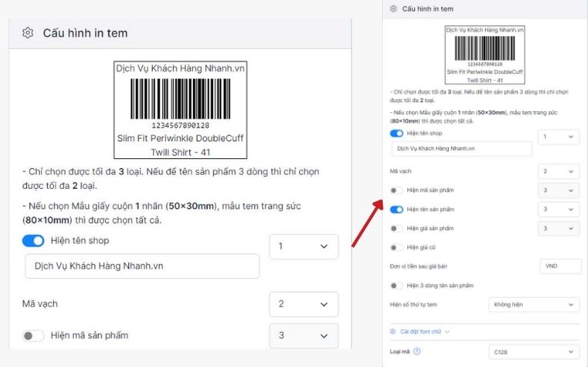Click the barcode label preview in enlarged panel
588x367 pixels.
pyautogui.click(x=181, y=110)
